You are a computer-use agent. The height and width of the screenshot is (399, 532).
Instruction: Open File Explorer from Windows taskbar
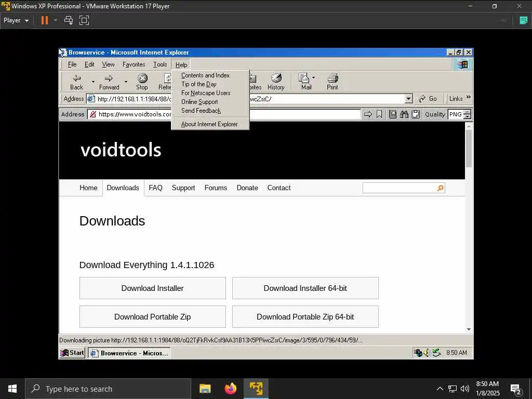click(x=205, y=389)
